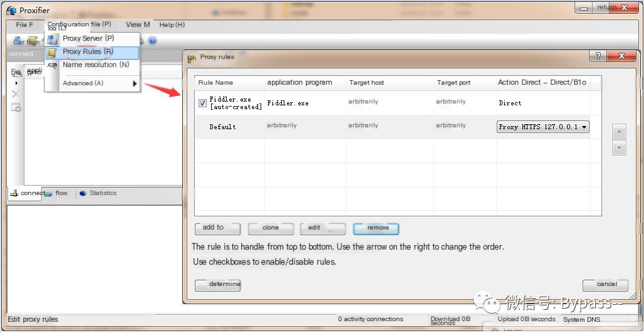Click the question mark help button of Proxy rules dialog
Viewport: 644px width, 333px height.
click(598, 56)
